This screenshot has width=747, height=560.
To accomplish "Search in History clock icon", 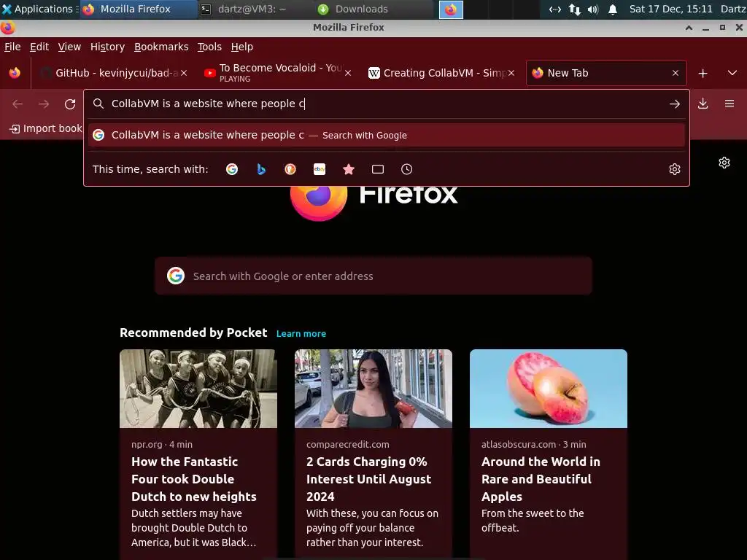I will coord(407,169).
